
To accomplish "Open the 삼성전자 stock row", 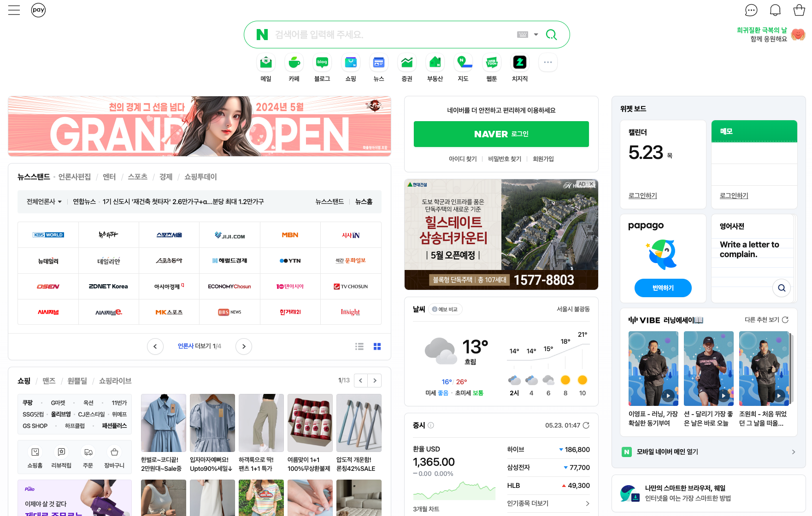I will (x=548, y=468).
